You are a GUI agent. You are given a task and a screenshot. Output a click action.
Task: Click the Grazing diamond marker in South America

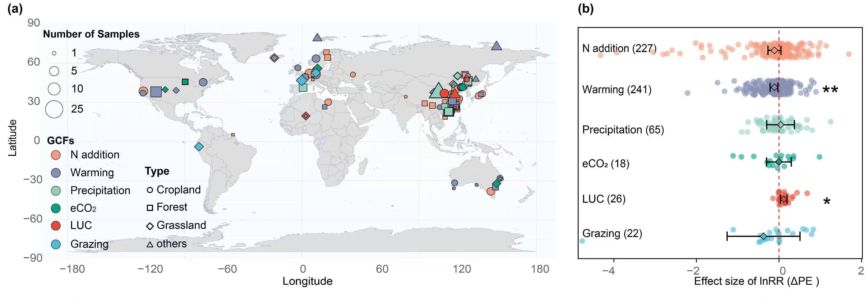(x=199, y=146)
